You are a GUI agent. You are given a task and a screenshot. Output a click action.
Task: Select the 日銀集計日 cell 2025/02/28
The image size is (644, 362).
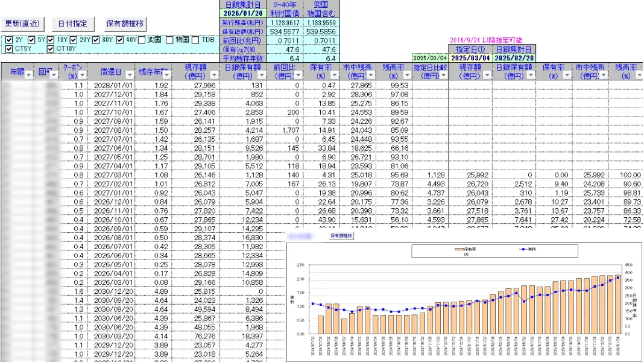coord(514,58)
